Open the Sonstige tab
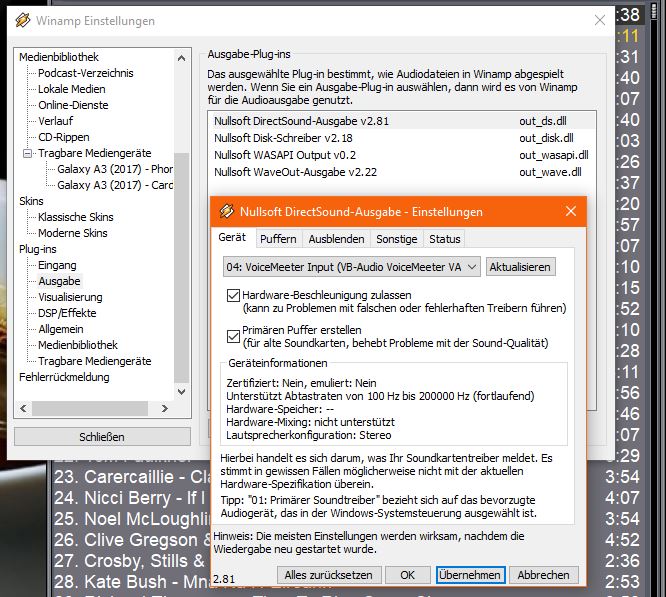Image resolution: width=666 pixels, height=597 pixels. tap(397, 239)
